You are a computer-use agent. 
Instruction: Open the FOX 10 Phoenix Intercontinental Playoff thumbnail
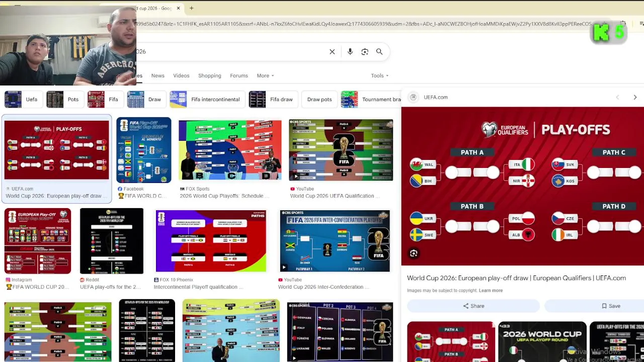[x=211, y=241]
